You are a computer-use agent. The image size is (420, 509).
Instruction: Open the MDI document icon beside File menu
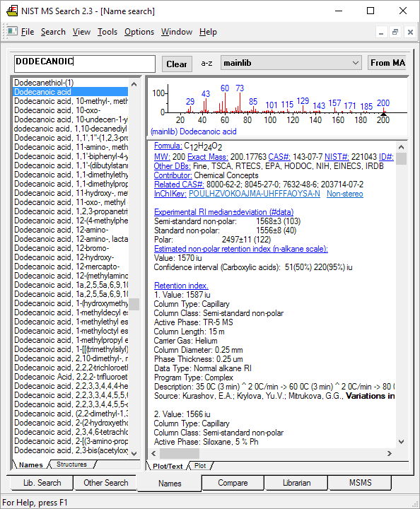pos(12,32)
